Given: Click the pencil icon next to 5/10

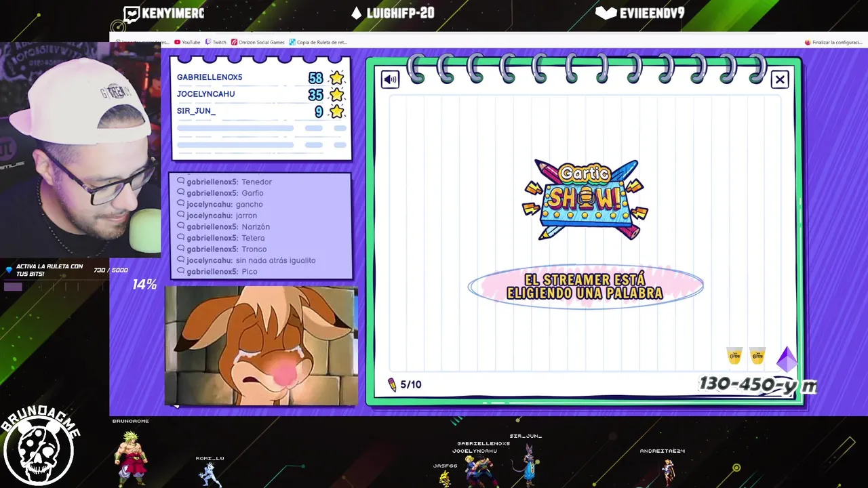Looking at the screenshot, I should point(392,384).
